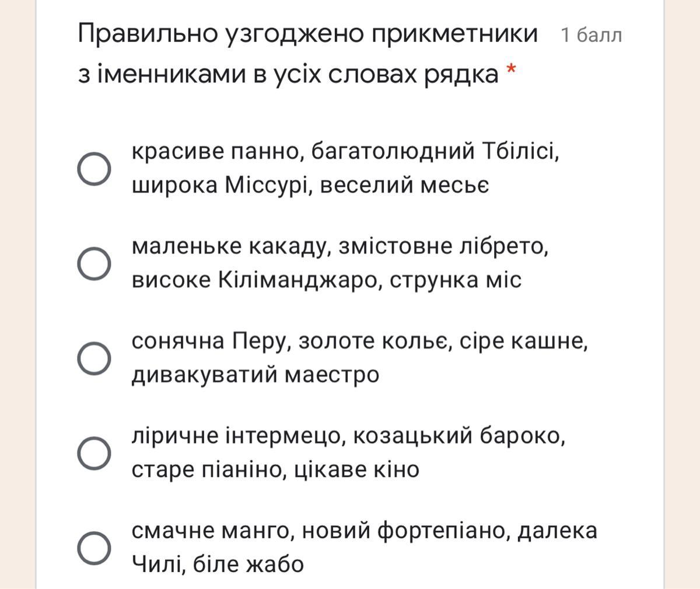Click the text 'старе піаніно, цікаве кіно'
Viewport: 700px width, 589px height.
coord(275,469)
